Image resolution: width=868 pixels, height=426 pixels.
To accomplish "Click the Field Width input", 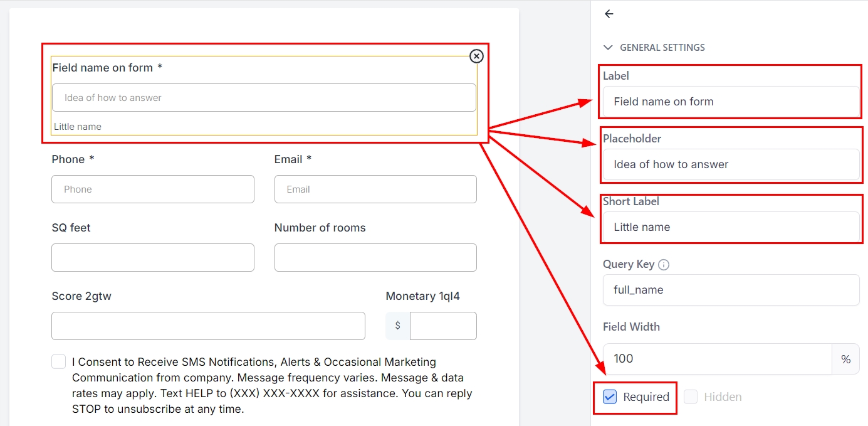I will tap(717, 359).
